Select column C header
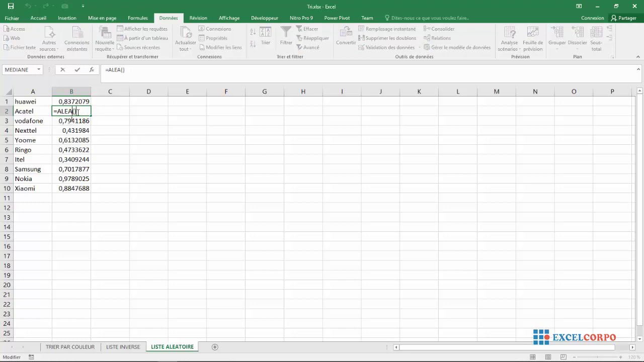 pos(110,92)
